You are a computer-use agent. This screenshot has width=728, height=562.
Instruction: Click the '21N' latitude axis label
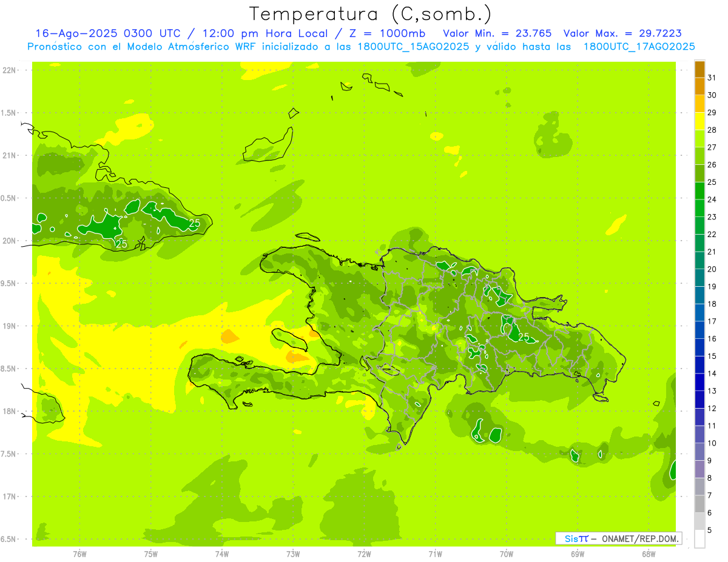10,155
